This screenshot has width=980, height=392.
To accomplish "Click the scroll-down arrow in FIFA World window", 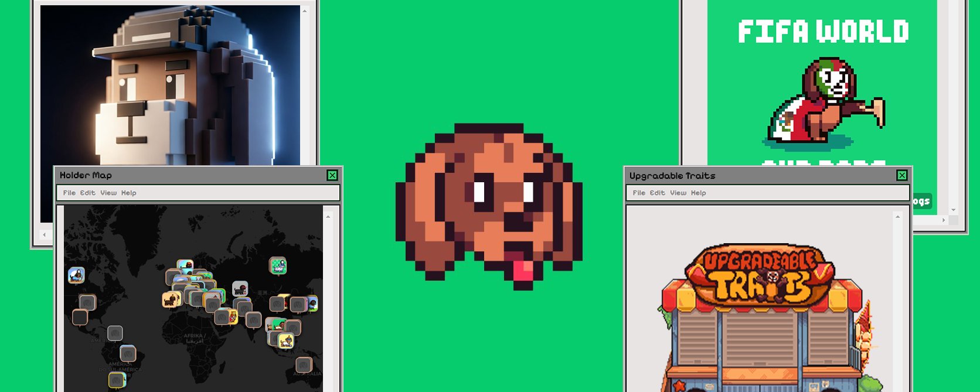I will tap(954, 209).
